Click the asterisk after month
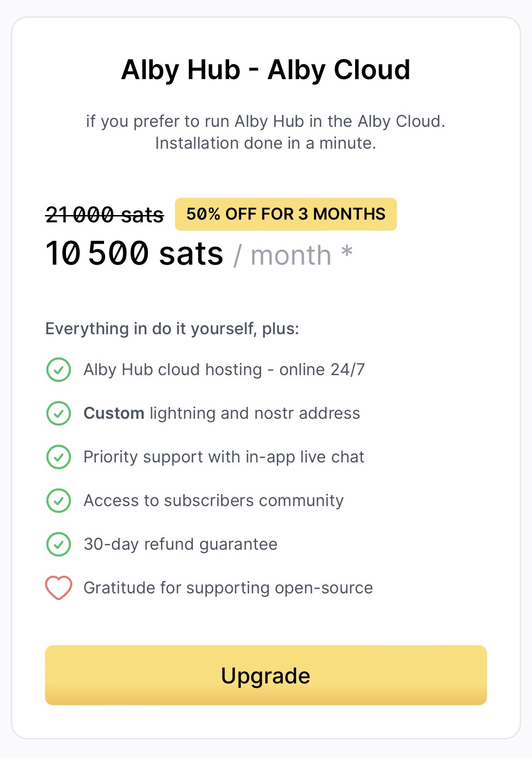 click(x=347, y=251)
